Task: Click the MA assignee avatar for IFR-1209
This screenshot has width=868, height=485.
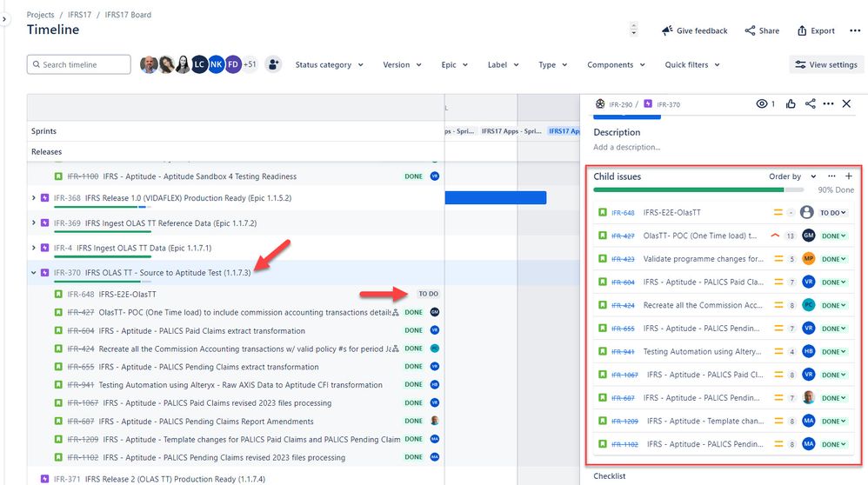Action: tap(808, 421)
